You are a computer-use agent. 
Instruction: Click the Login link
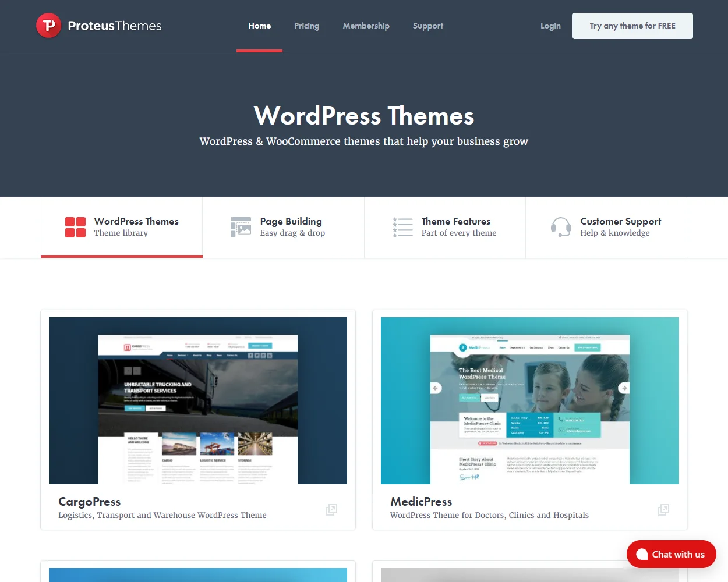click(550, 26)
